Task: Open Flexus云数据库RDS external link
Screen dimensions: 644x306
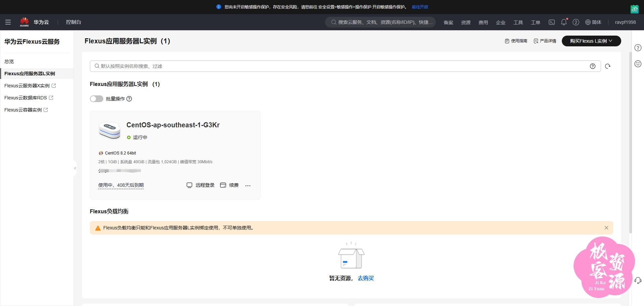Action: click(29, 98)
